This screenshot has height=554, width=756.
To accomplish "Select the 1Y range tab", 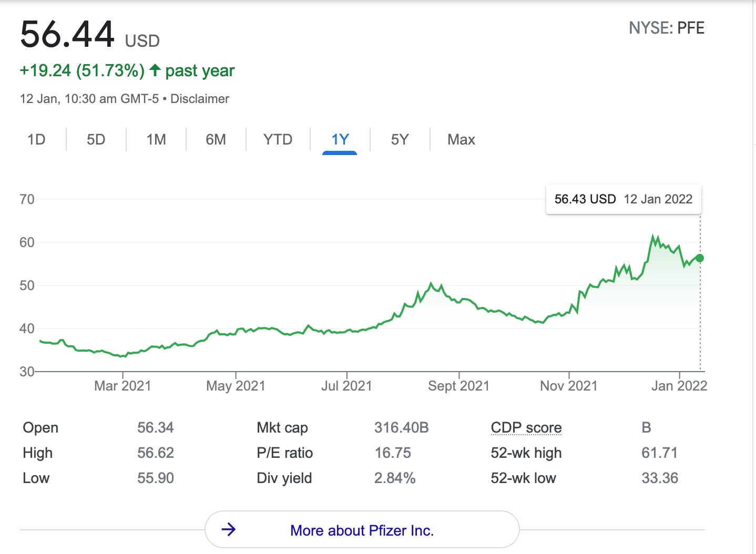I will point(340,140).
